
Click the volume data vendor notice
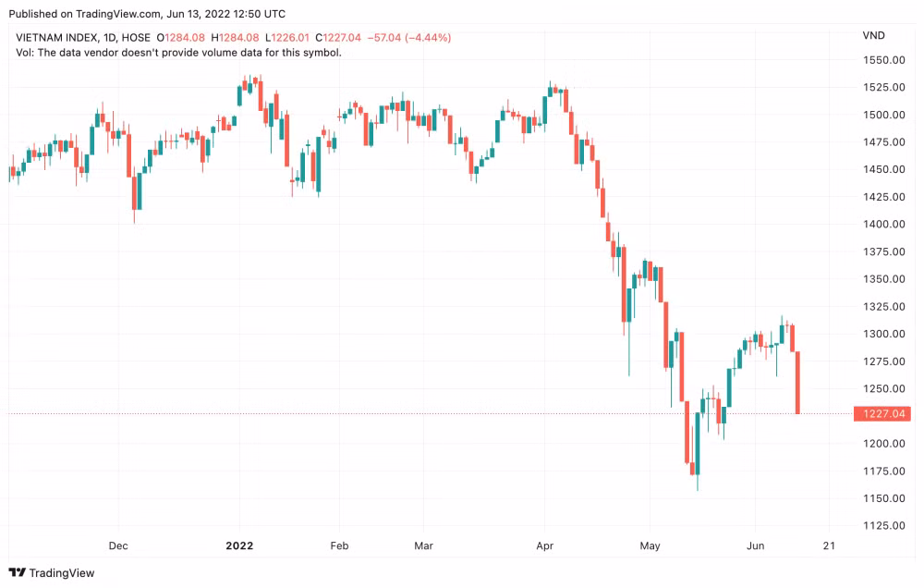click(178, 53)
